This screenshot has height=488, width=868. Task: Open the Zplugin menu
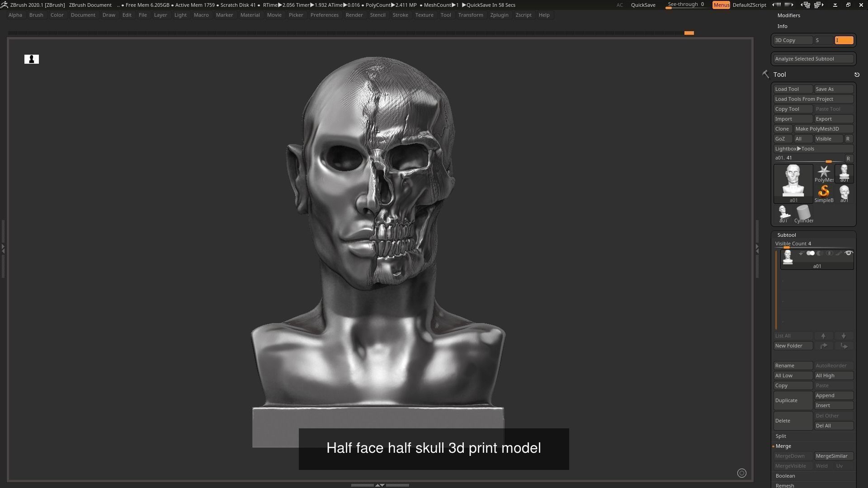pos(499,15)
